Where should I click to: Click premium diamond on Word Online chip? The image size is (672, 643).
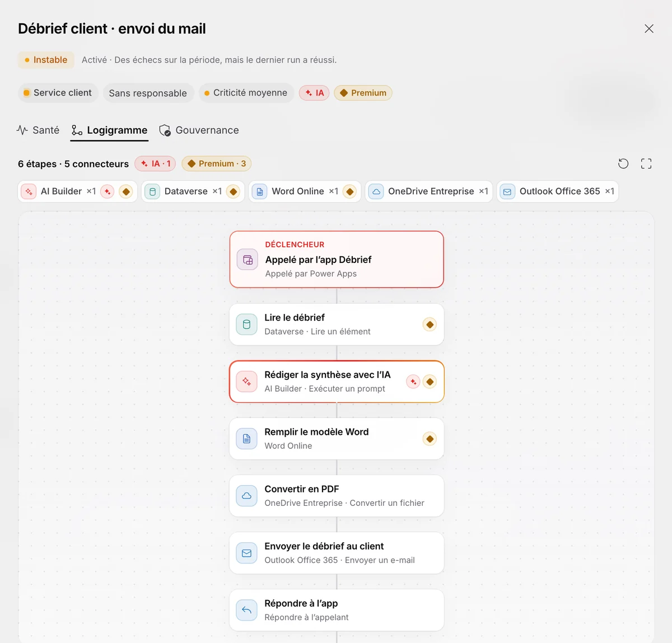(350, 191)
